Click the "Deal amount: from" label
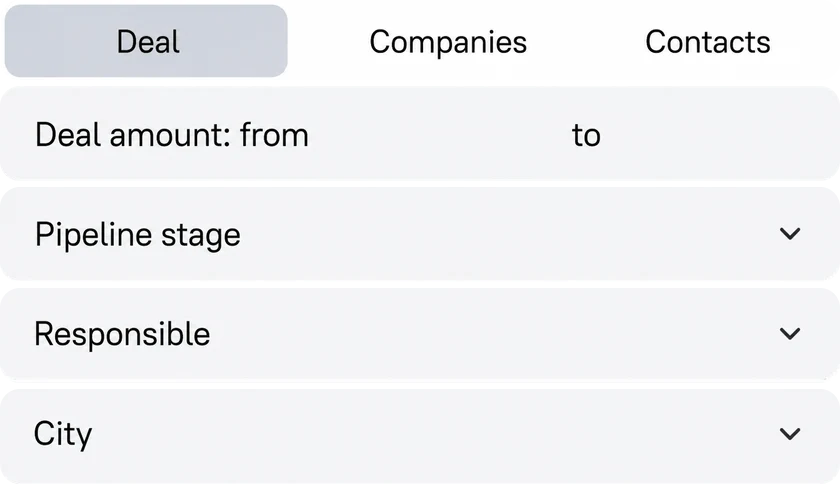 click(172, 134)
